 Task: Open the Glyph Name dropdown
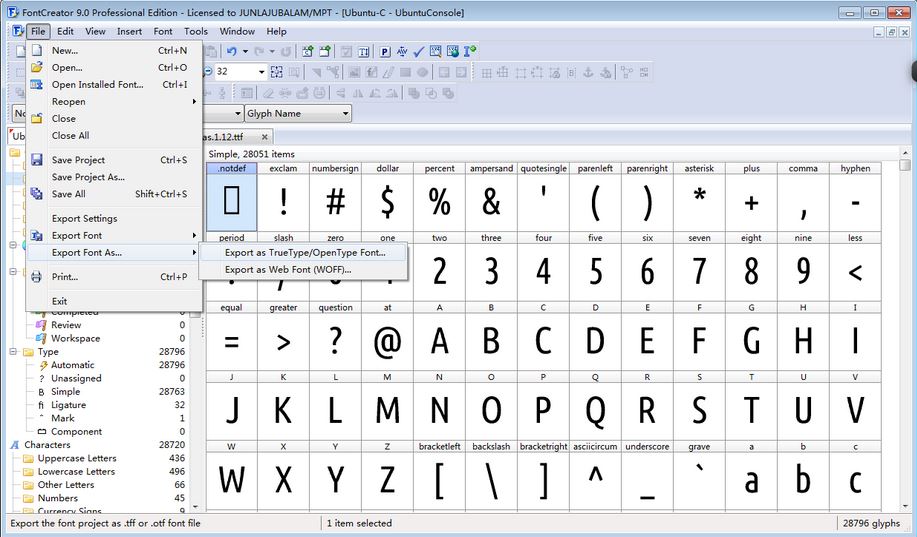345,114
